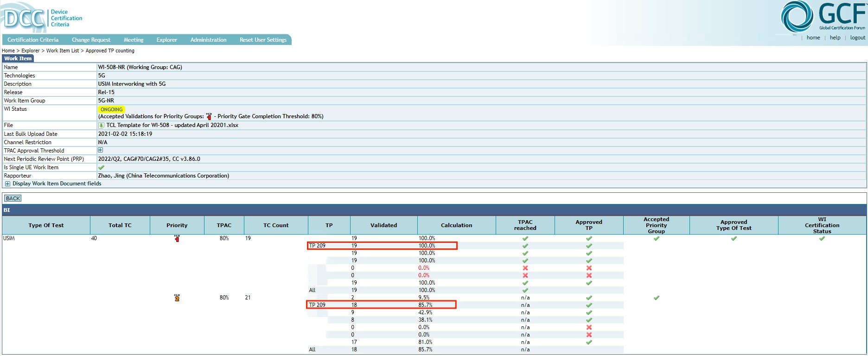Viewport: 868px width, 356px height.
Task: Go to Work Item List breadcrumb
Action: pos(63,51)
